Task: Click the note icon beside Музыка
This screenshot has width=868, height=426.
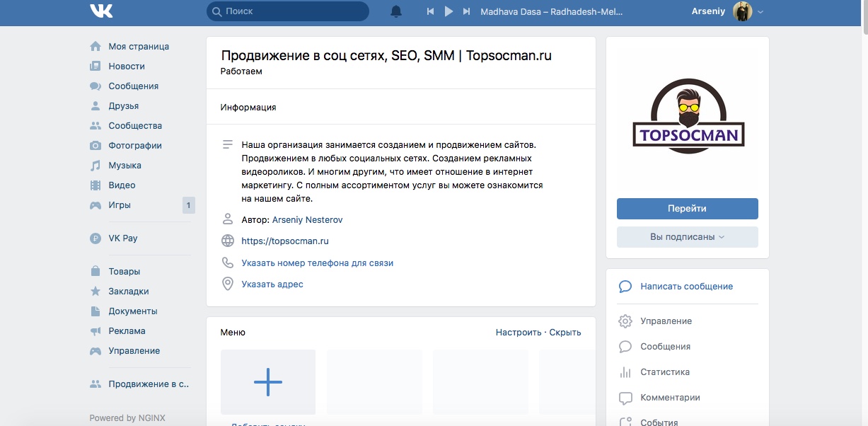Action: click(x=96, y=165)
